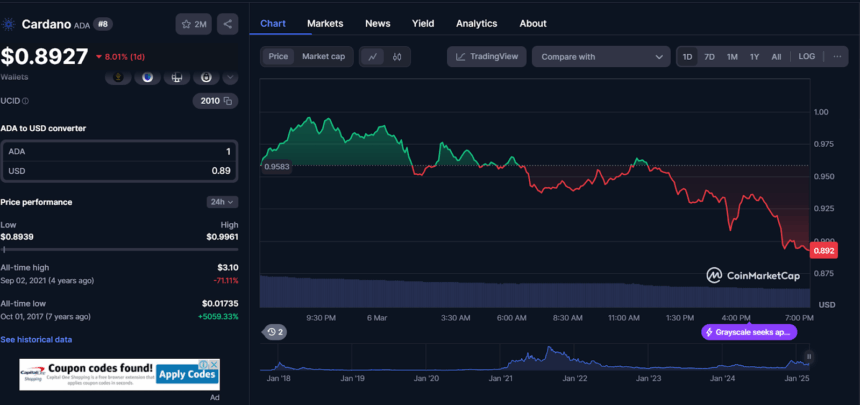
Task: Click Apply Codes ad button
Action: (186, 375)
